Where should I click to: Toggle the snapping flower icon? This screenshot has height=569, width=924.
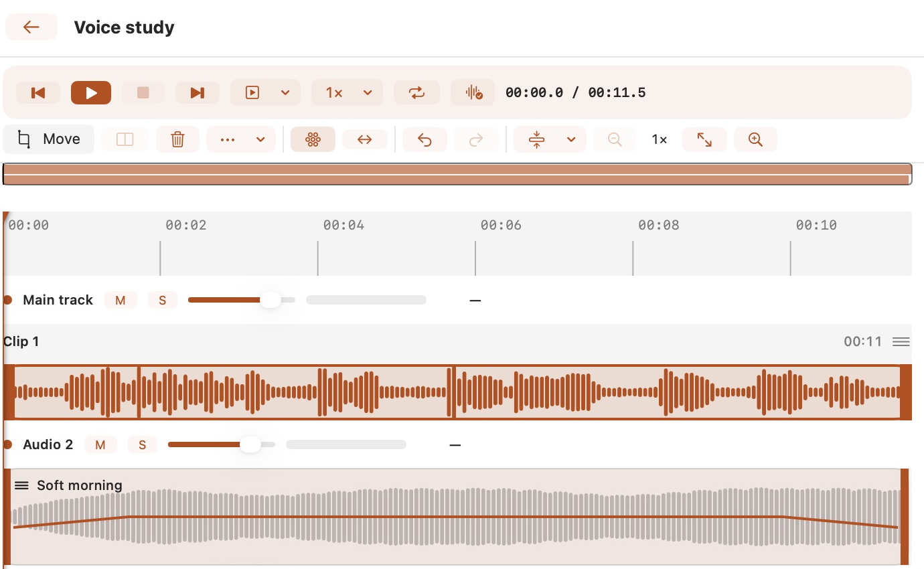point(313,139)
